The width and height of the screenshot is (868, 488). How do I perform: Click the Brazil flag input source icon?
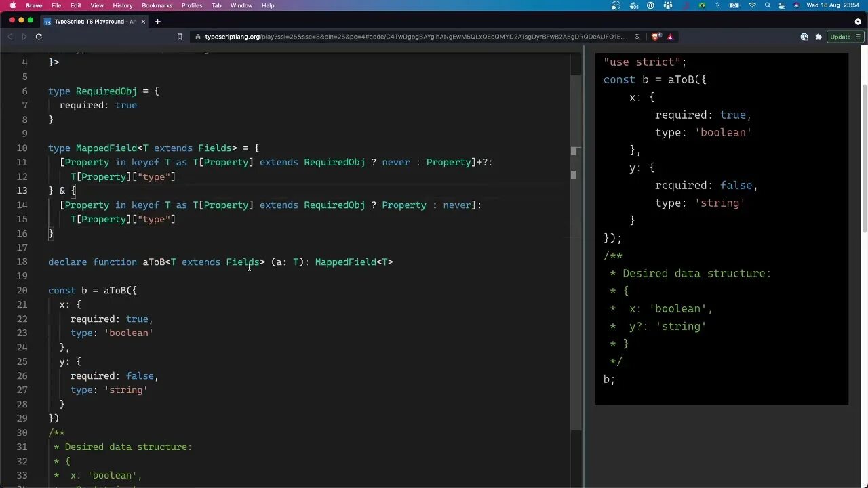(702, 6)
